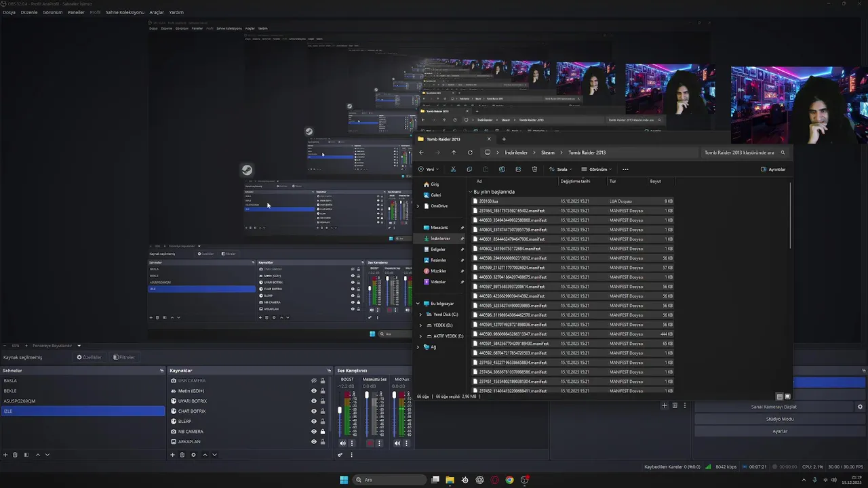Collapse Bu bilgisayar tree node
The width and height of the screenshot is (868, 488).
(418, 304)
